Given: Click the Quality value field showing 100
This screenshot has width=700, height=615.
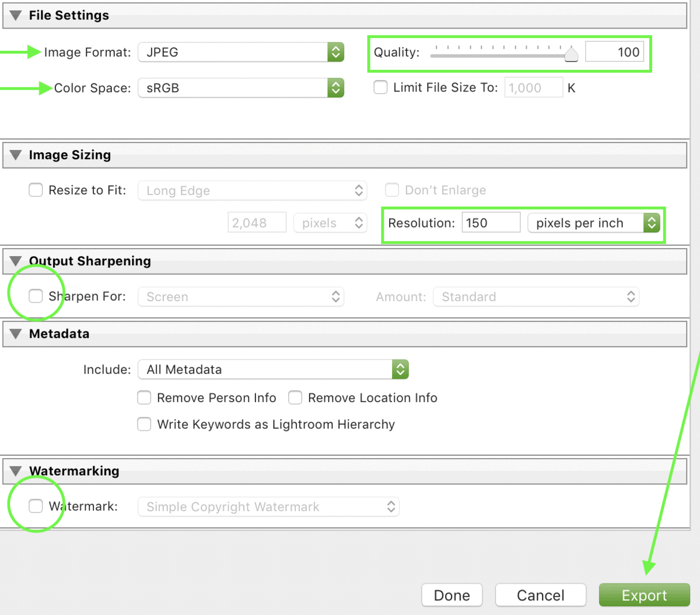Looking at the screenshot, I should 615,52.
